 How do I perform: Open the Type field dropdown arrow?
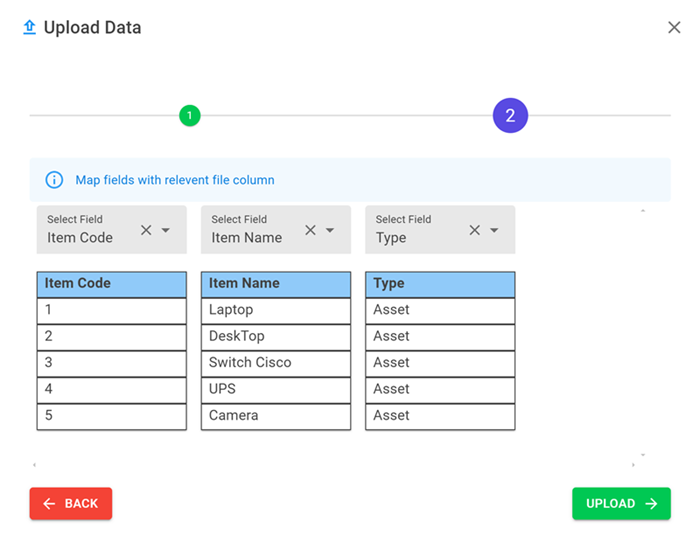494,230
